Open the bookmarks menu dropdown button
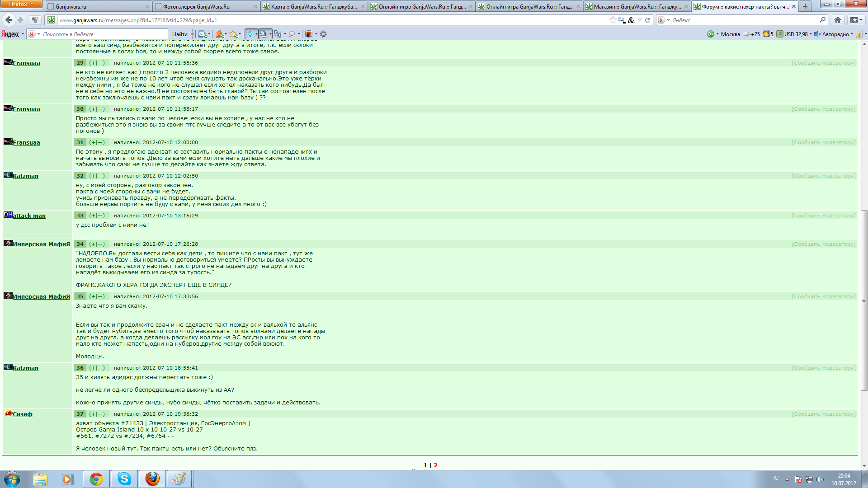 [856, 20]
